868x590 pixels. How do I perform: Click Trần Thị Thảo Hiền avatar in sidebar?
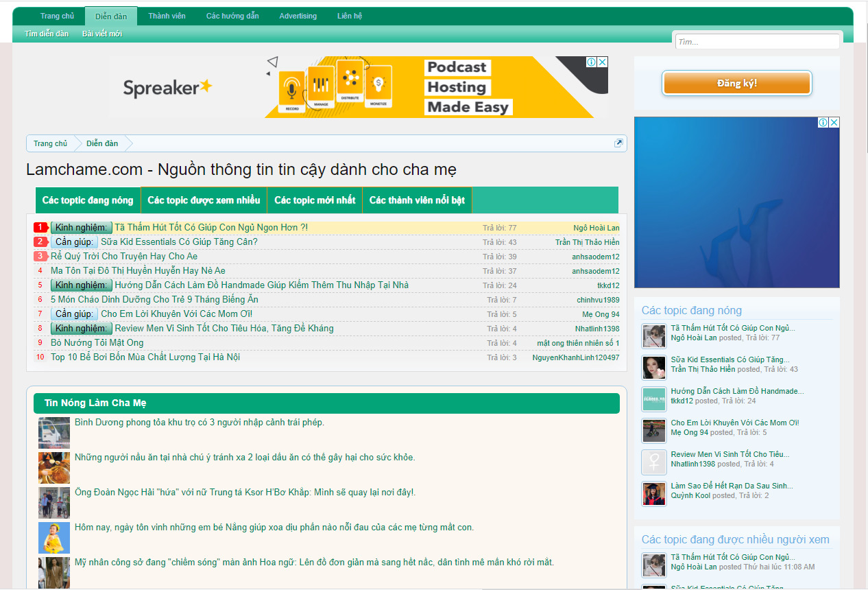pyautogui.click(x=654, y=368)
